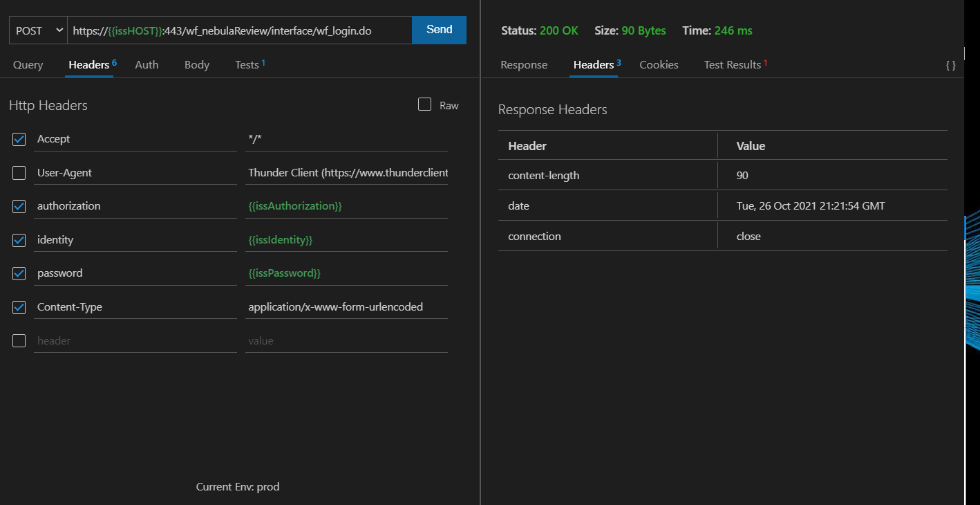Open the Tests tab
980x505 pixels.
click(x=247, y=64)
